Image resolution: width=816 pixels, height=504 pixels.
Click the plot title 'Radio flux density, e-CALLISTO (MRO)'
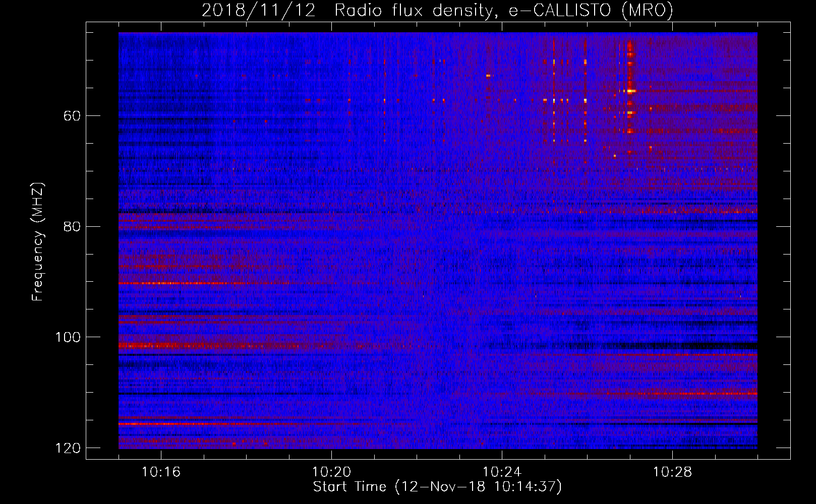(x=504, y=11)
